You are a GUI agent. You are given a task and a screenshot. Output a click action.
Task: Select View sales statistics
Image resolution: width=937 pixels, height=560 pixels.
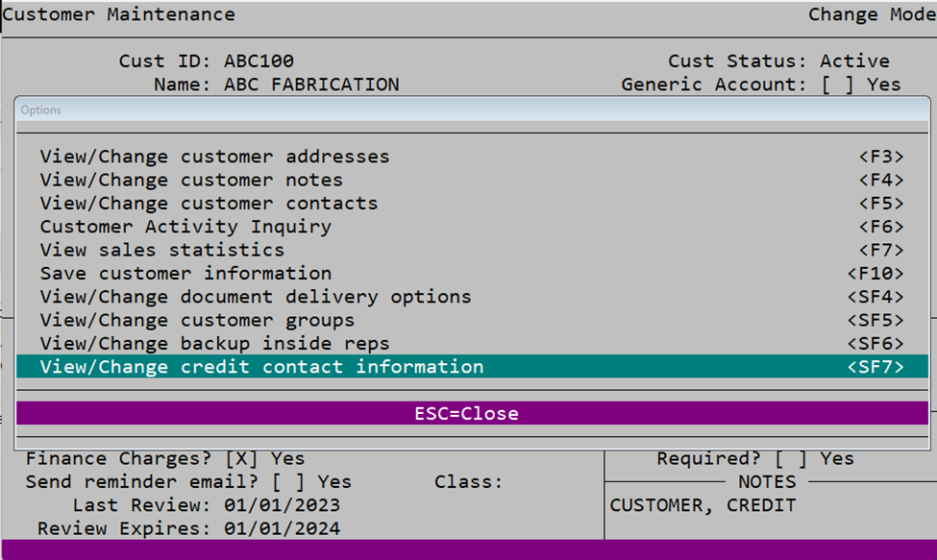[x=160, y=249]
